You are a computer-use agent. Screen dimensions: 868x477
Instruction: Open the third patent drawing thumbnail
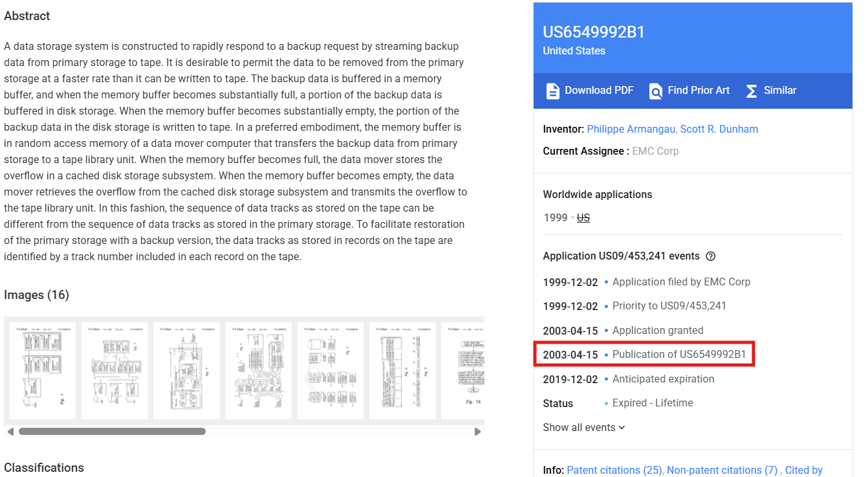click(186, 370)
